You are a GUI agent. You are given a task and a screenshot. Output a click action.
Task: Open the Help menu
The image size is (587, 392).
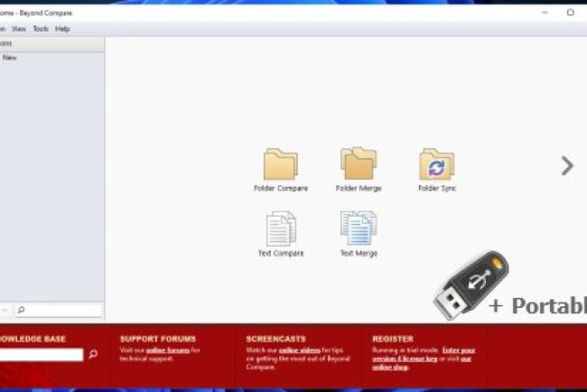[x=62, y=29]
